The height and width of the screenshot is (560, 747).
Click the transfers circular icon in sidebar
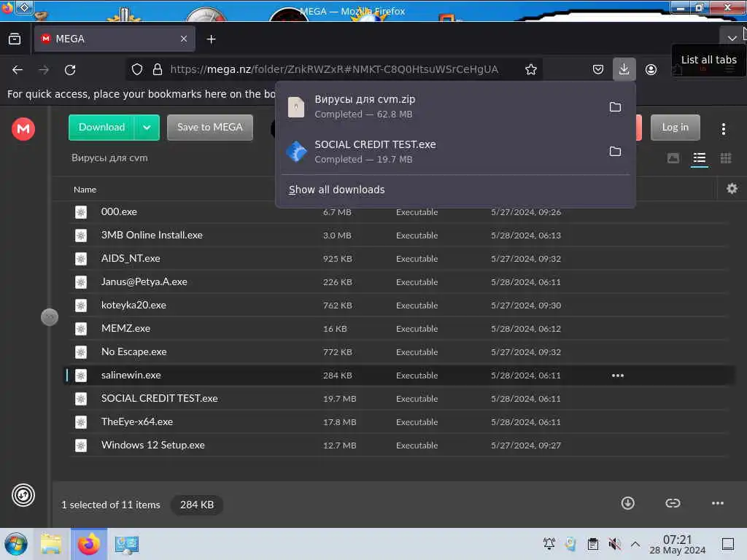[23, 495]
